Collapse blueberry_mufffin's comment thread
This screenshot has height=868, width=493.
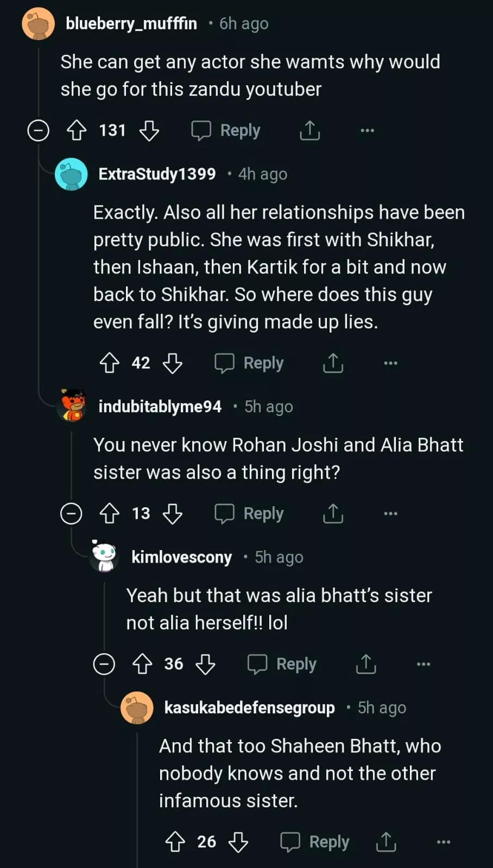[x=39, y=131]
